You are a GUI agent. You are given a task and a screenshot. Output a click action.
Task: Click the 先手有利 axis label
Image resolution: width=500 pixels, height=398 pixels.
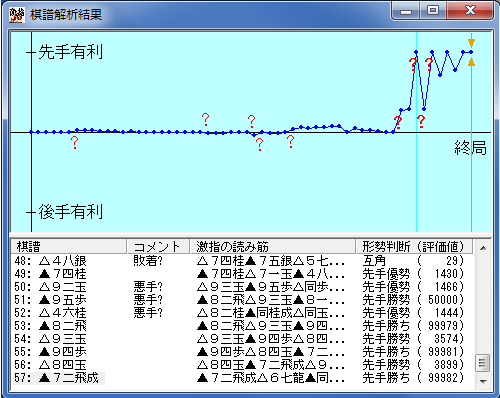(x=71, y=52)
